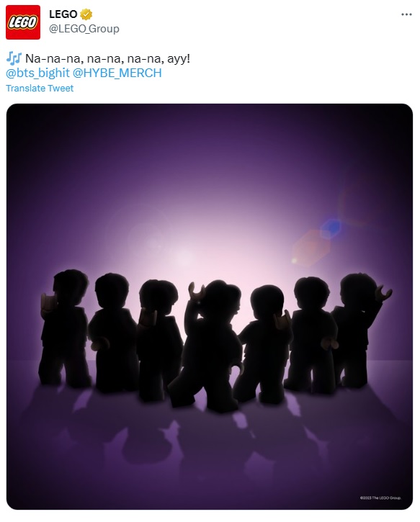Open the @LEGO_Group handle

tap(84, 29)
